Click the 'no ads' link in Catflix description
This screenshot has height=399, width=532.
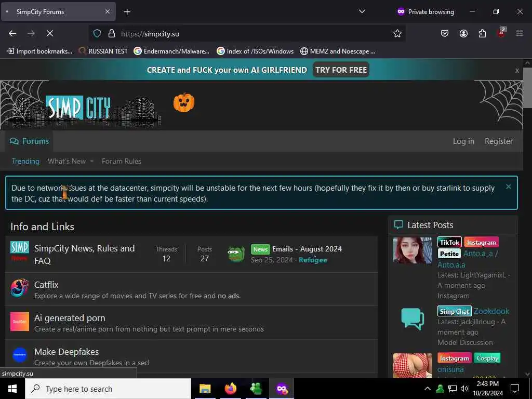pyautogui.click(x=229, y=296)
